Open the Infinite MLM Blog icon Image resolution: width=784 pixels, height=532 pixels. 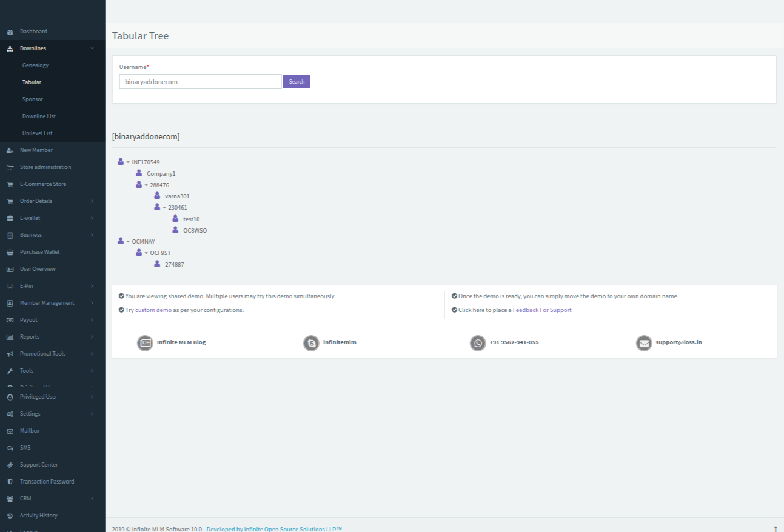144,342
